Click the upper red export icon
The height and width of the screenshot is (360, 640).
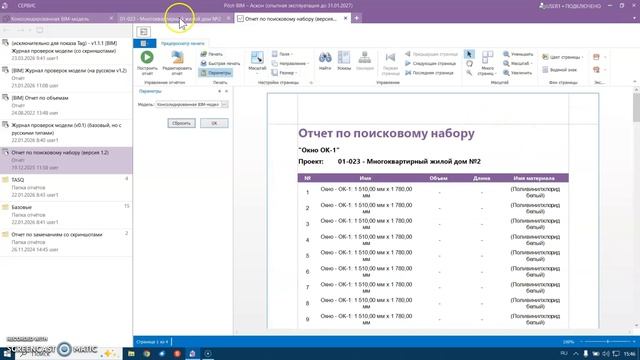pyautogui.click(x=596, y=57)
